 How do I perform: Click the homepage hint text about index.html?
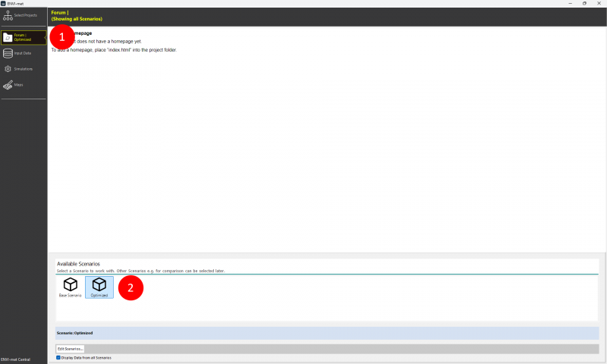click(114, 49)
